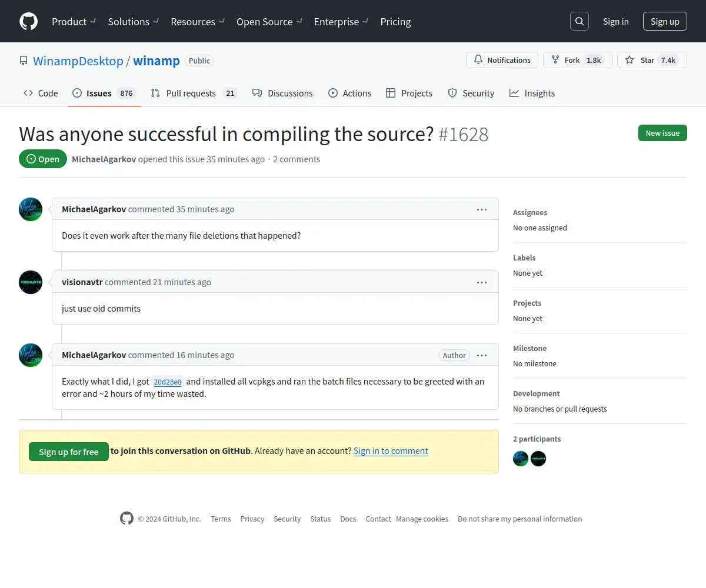Switch to the Insights tab
Image resolution: width=706 pixels, height=588 pixels.
click(x=532, y=93)
